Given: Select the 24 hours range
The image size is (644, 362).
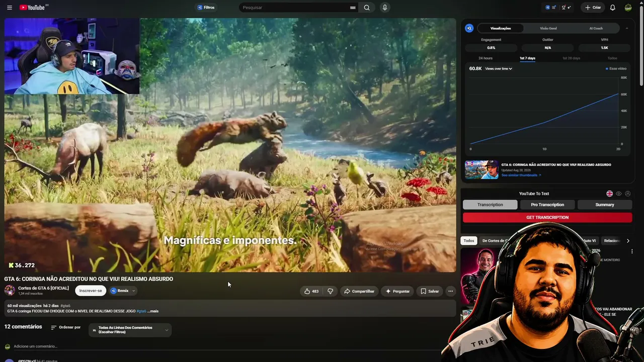Looking at the screenshot, I should pyautogui.click(x=486, y=58).
